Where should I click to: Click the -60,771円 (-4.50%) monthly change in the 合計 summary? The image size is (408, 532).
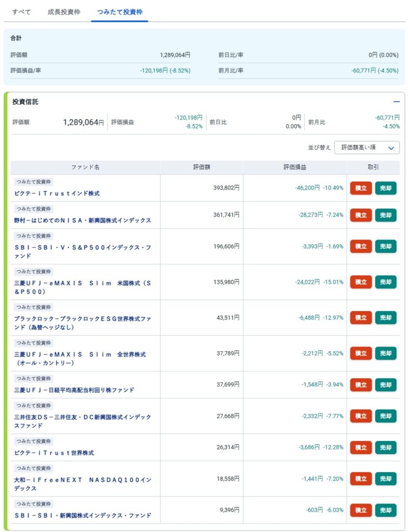375,71
